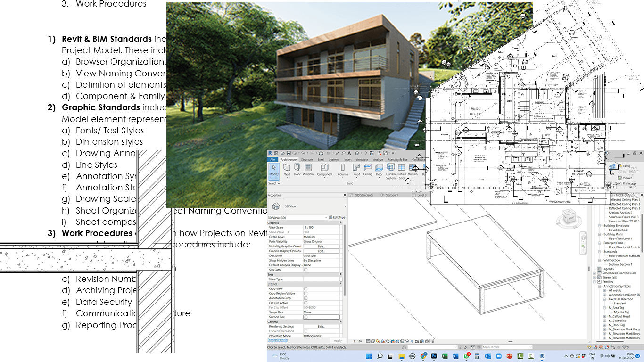Viewport: 644px width, 362px height.
Task: Enable the Crop View checkbox
Action: pyautogui.click(x=305, y=289)
